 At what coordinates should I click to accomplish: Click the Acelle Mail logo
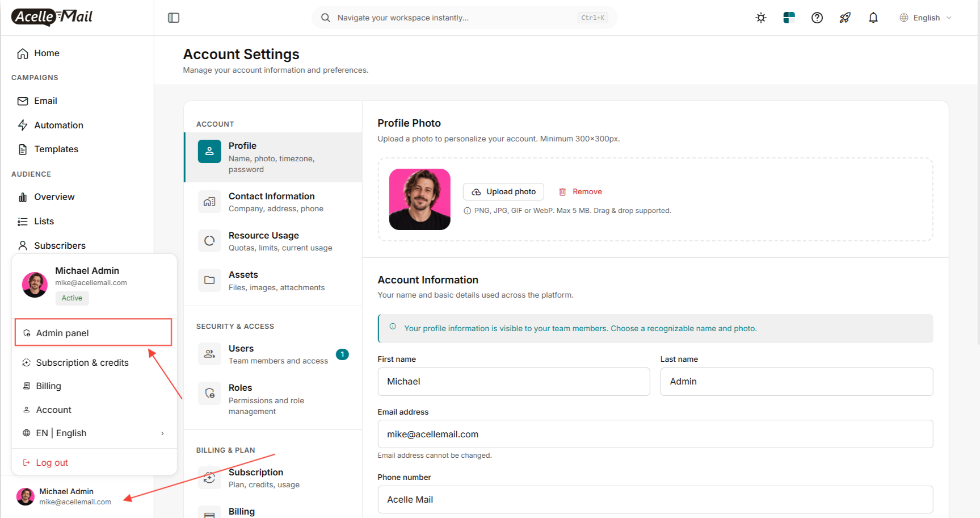tap(52, 17)
